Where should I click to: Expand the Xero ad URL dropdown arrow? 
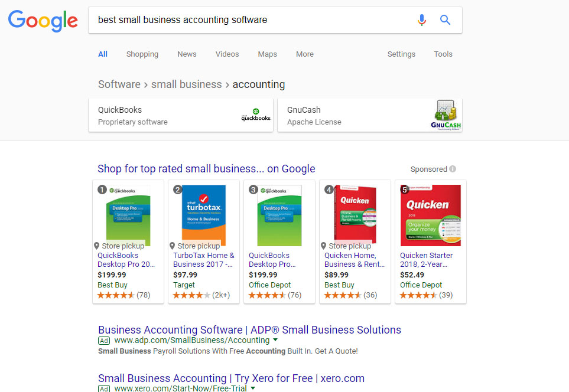tap(253, 388)
